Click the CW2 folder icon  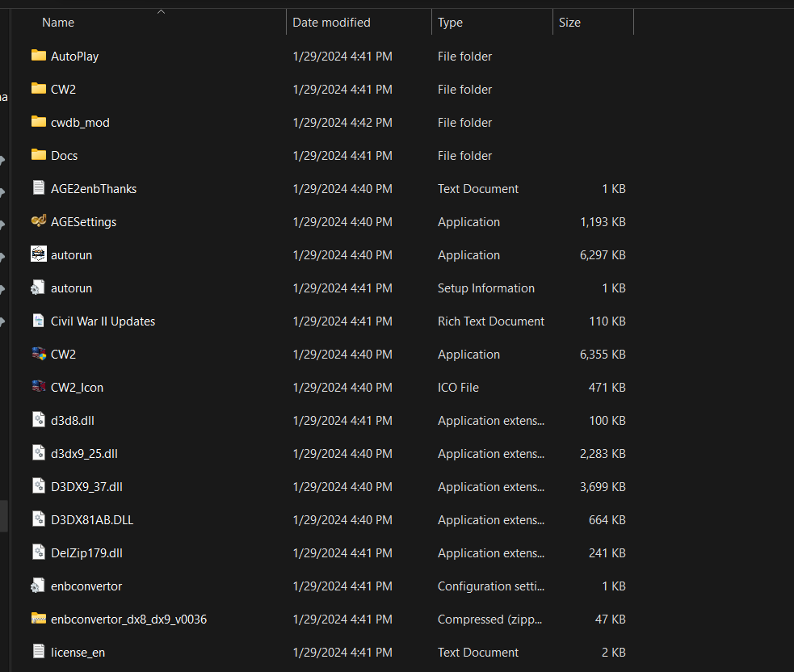click(x=39, y=89)
